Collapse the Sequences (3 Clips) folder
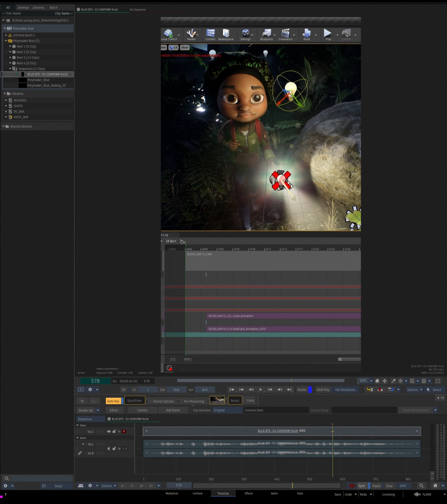The width and height of the screenshot is (447, 504). pyautogui.click(x=10, y=69)
